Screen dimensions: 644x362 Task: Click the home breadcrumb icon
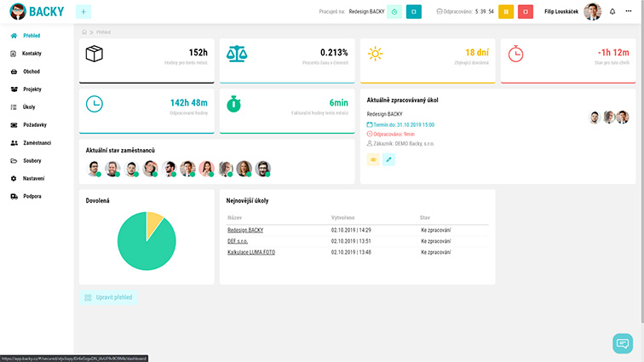pyautogui.click(x=84, y=32)
